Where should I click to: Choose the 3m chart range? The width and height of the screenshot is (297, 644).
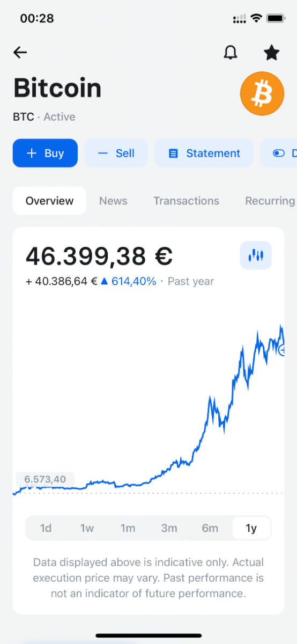click(x=169, y=528)
